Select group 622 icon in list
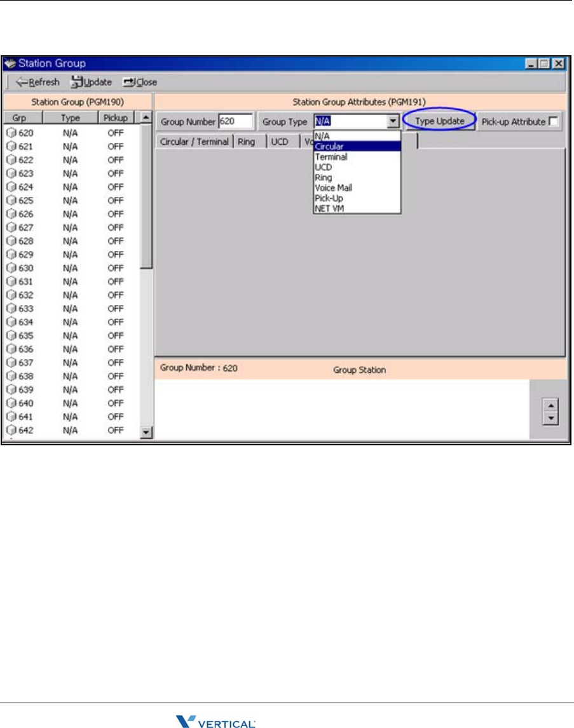 tap(11, 159)
